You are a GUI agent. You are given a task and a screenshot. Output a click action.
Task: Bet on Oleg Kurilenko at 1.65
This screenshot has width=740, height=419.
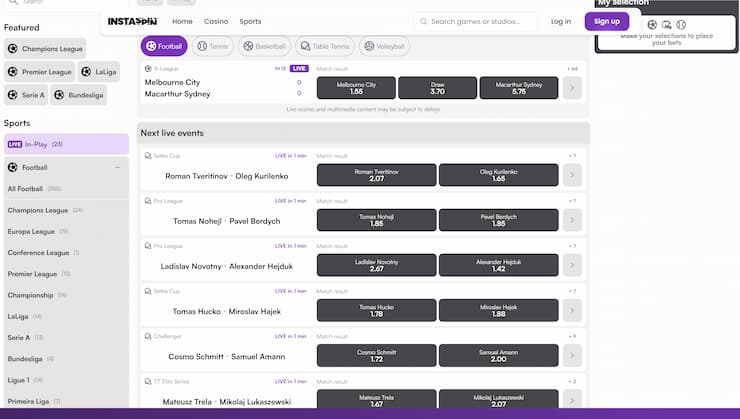coord(498,175)
